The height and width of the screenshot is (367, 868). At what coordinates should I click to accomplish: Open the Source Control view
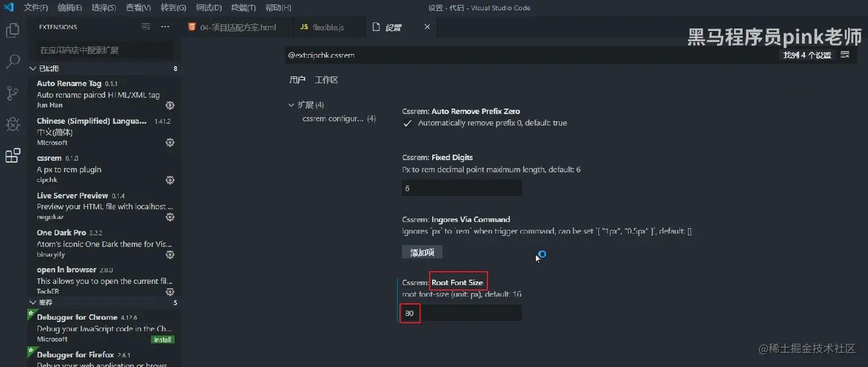pos(13,93)
